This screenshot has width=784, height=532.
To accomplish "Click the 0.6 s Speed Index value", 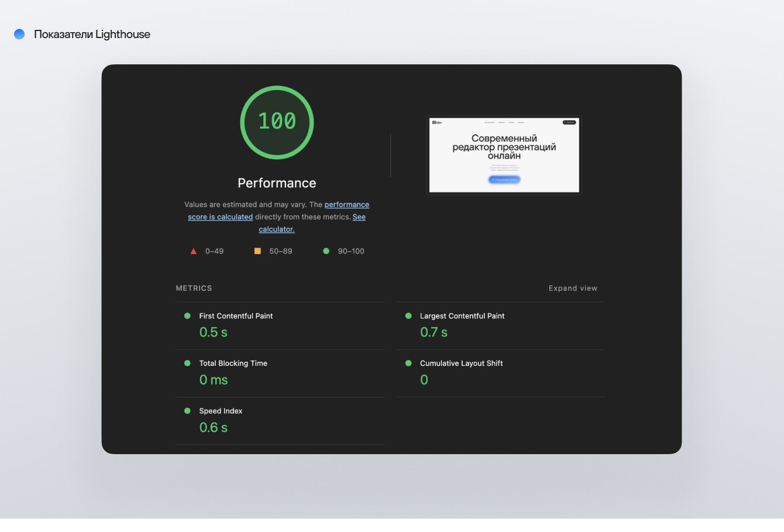I will (214, 427).
